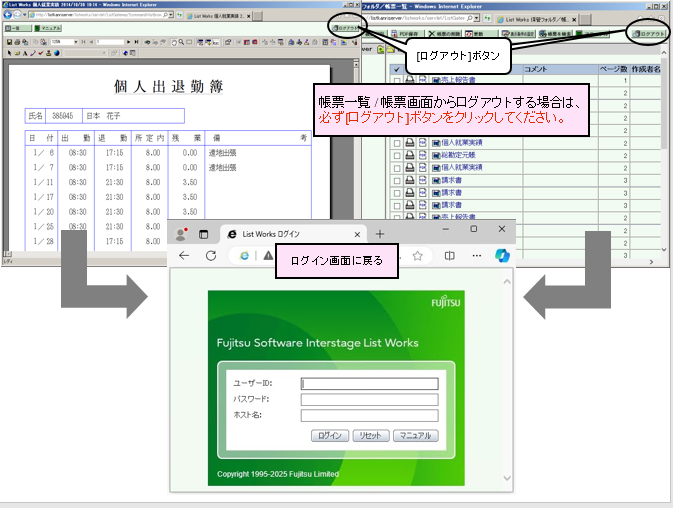Click the 一覧 button in the report viewer
Viewport: 673px width, 508px height.
click(18, 28)
